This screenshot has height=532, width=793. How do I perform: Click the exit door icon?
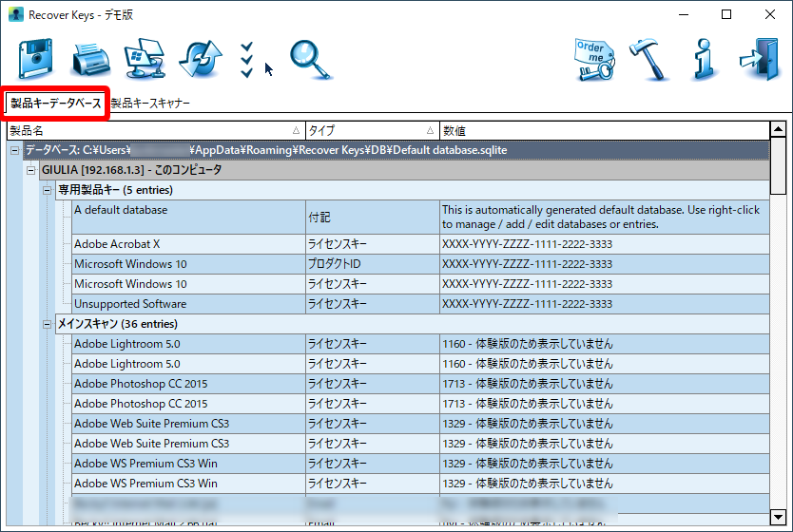click(x=759, y=59)
